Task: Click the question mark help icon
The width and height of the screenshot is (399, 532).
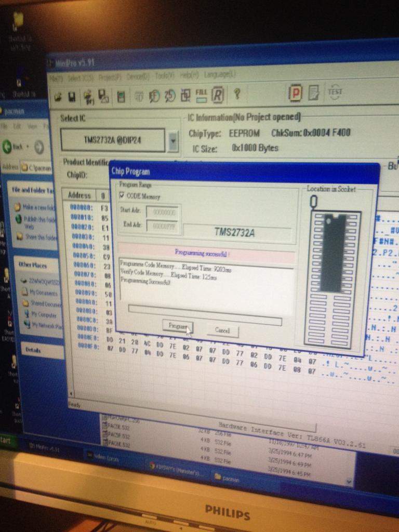Action: click(x=237, y=94)
